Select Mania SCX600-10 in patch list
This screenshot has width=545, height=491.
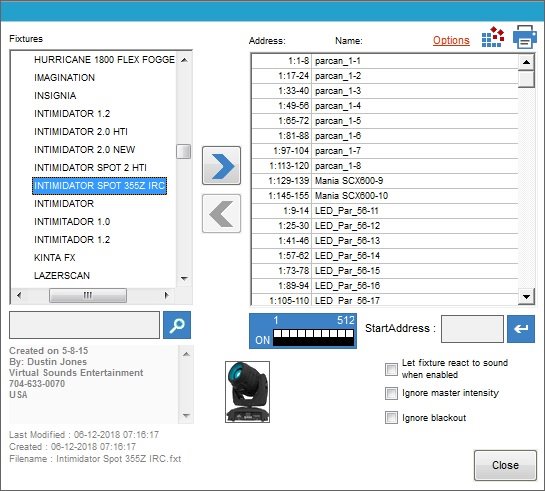384,196
